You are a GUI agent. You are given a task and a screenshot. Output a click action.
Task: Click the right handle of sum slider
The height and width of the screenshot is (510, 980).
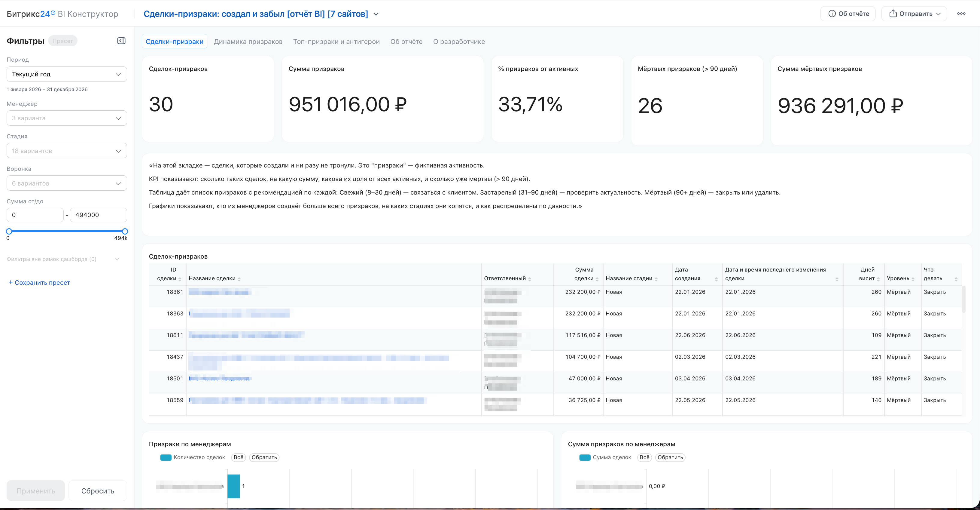(x=125, y=231)
